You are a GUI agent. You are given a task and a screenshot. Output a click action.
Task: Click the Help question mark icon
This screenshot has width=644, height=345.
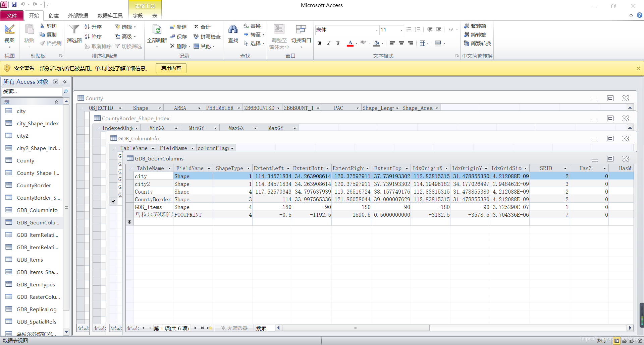pyautogui.click(x=640, y=15)
